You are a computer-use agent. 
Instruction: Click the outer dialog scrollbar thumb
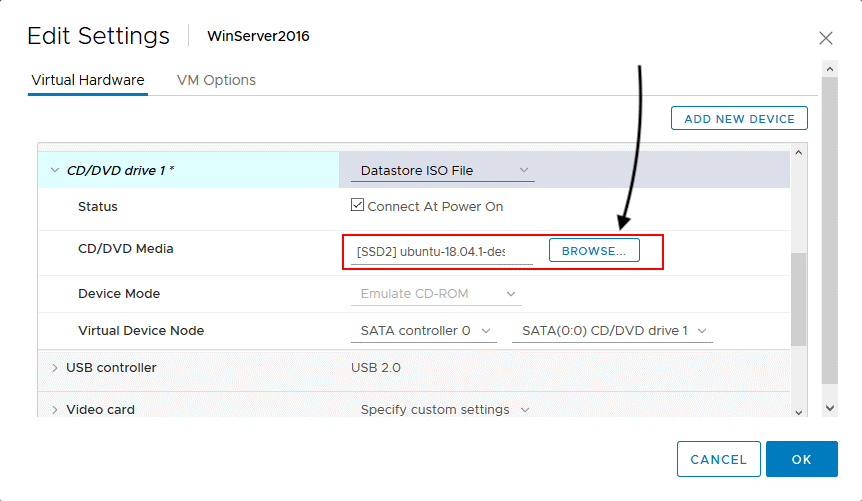pyautogui.click(x=829, y=230)
